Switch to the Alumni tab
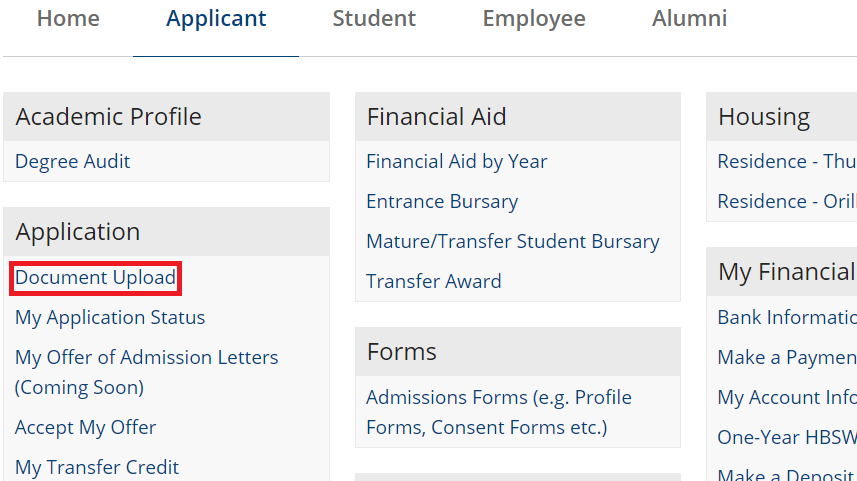 [689, 19]
